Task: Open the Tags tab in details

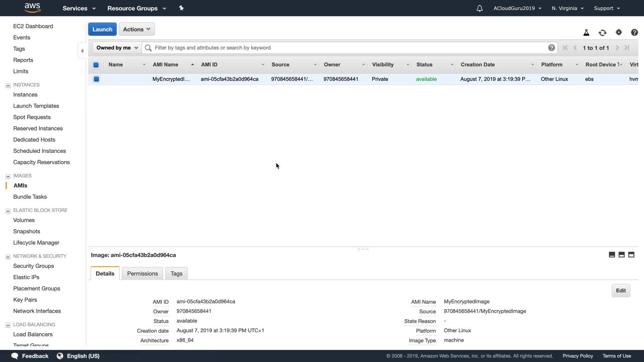Action: [176, 274]
